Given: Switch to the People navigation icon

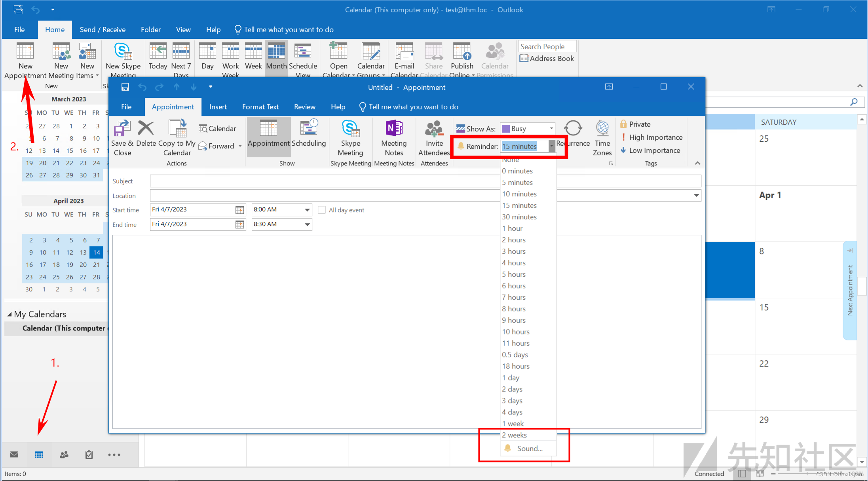Looking at the screenshot, I should pyautogui.click(x=64, y=454).
